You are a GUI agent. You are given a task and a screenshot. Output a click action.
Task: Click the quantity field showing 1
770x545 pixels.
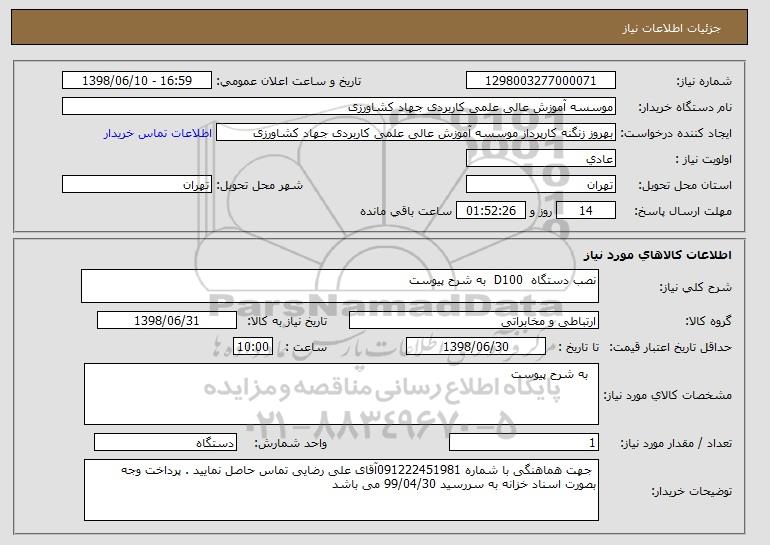[x=524, y=442]
